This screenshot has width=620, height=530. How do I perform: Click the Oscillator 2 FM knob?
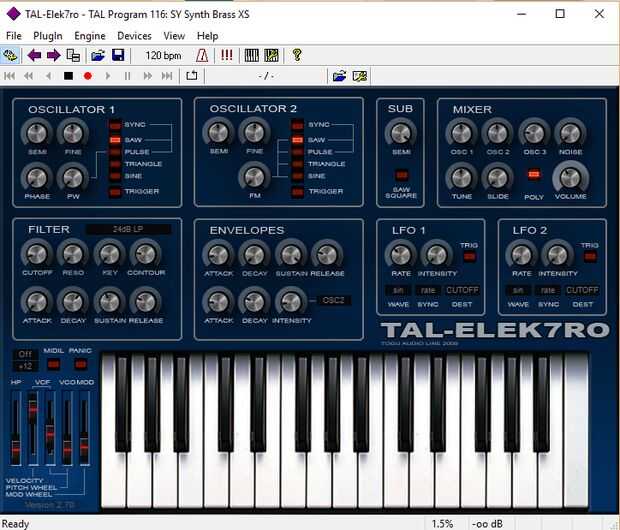click(254, 176)
